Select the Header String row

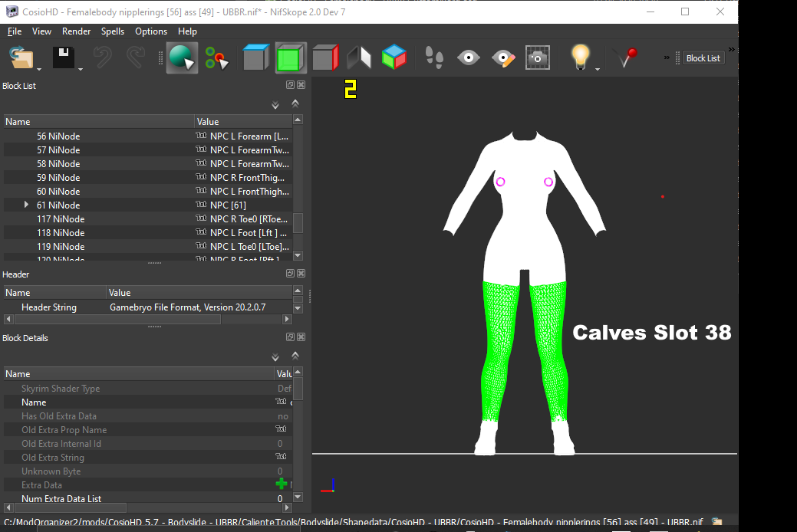pos(148,307)
